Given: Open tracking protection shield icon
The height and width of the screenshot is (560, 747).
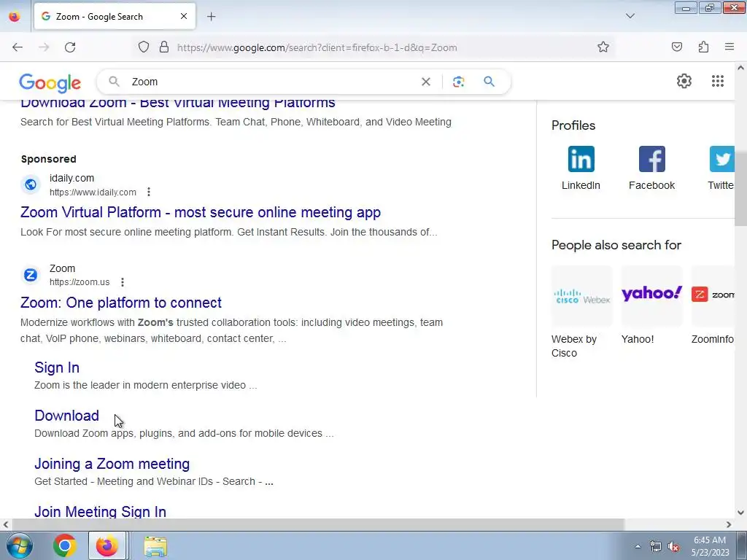Looking at the screenshot, I should click(144, 47).
